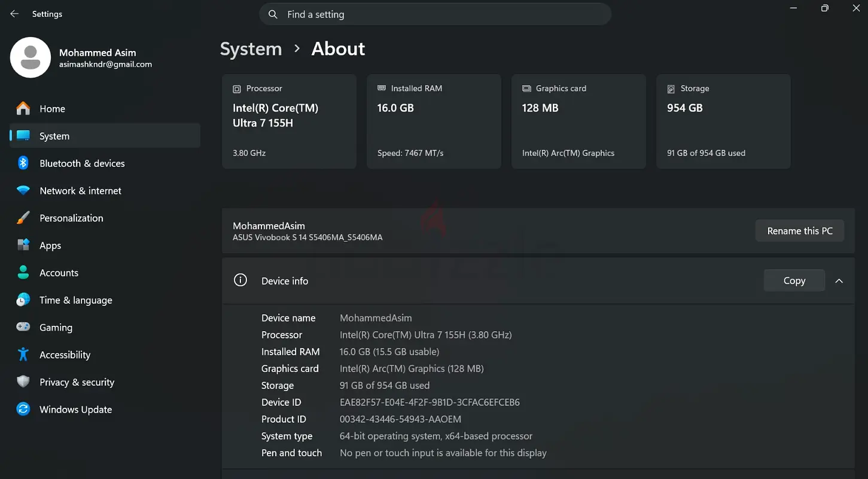This screenshot has width=868, height=479.
Task: Click '16.0 GB (15.5 GB usable)' value
Action: pos(389,351)
